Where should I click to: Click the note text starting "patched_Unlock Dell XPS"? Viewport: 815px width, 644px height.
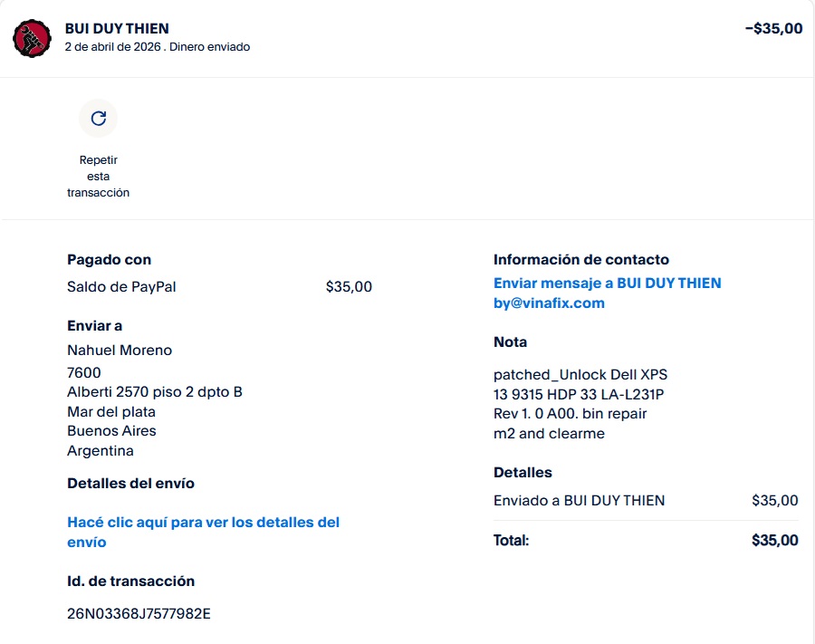[x=580, y=375]
